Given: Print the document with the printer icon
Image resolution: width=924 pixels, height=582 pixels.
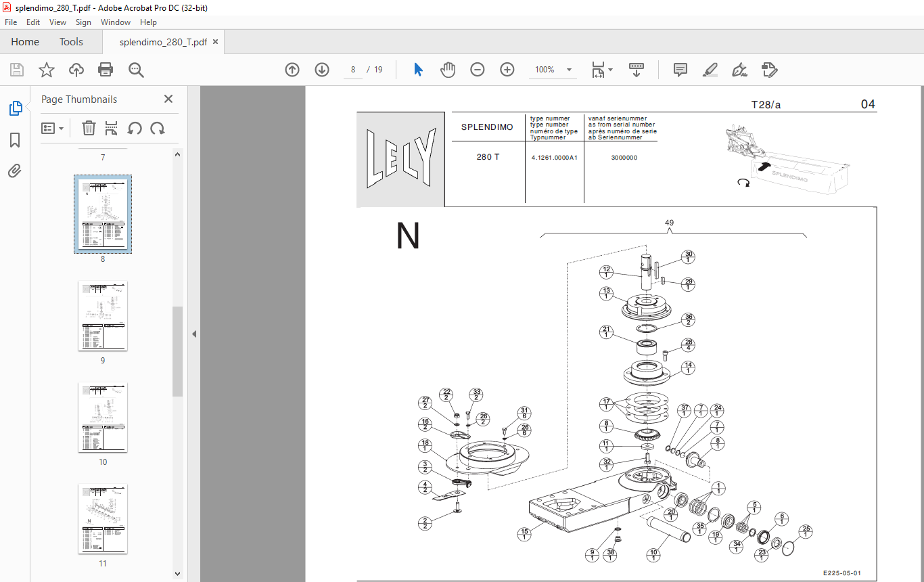Looking at the screenshot, I should tap(106, 70).
